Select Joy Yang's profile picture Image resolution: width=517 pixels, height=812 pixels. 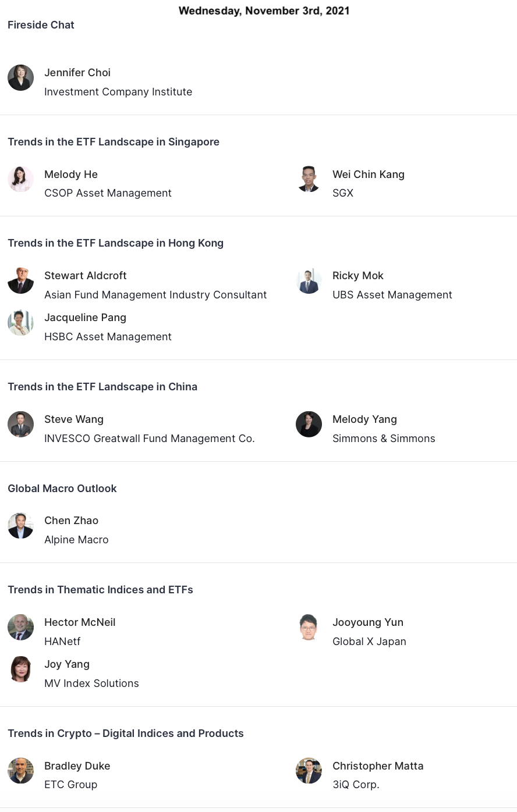pos(20,669)
